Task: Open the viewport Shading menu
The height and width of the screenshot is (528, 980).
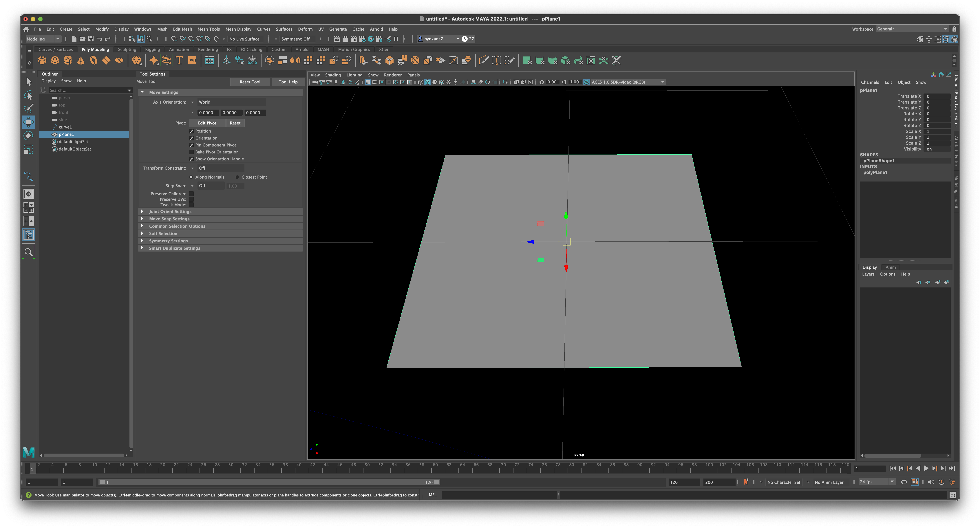Action: tap(333, 75)
